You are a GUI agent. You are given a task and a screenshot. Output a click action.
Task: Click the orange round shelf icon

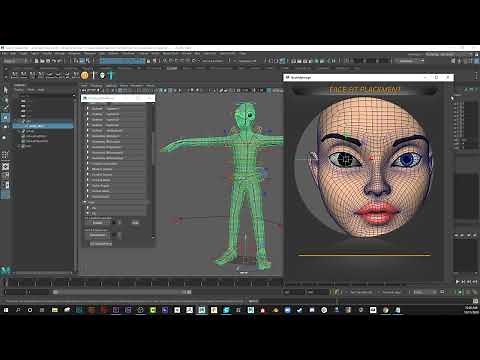point(85,76)
